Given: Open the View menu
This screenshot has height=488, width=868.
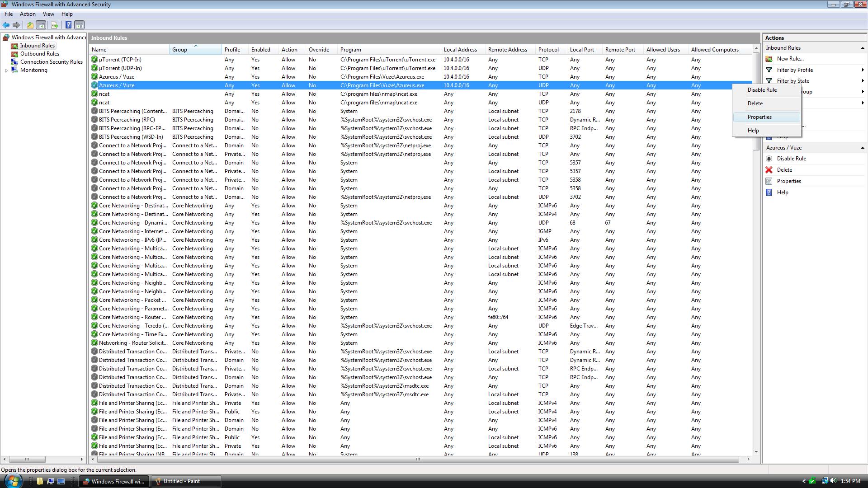Looking at the screenshot, I should coord(48,14).
